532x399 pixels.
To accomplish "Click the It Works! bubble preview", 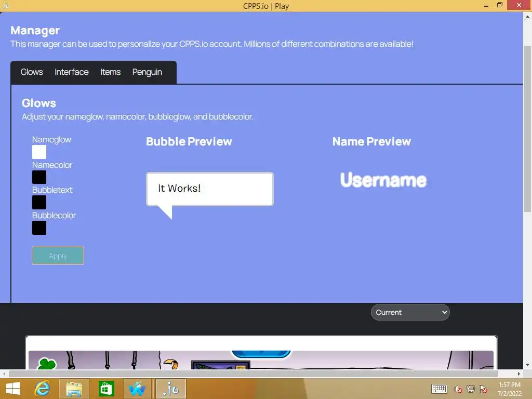I will (x=210, y=189).
